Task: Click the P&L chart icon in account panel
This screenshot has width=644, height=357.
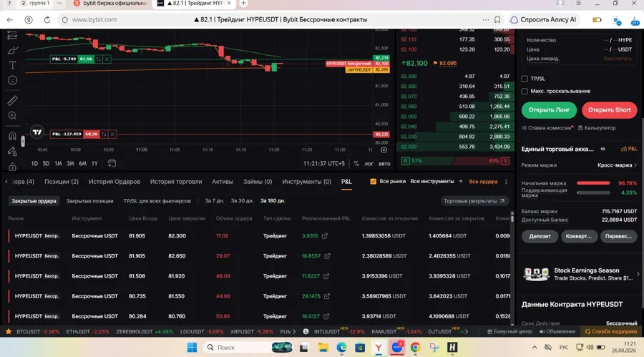Action: coord(629,149)
